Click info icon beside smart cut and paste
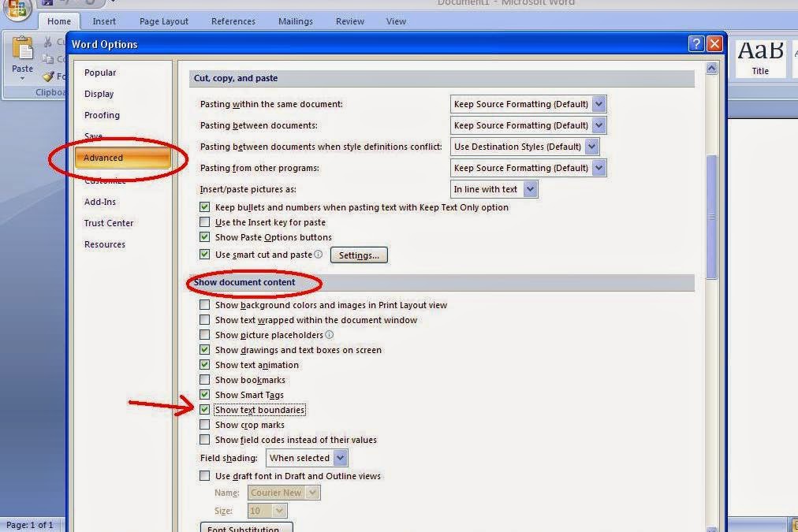 [x=318, y=255]
